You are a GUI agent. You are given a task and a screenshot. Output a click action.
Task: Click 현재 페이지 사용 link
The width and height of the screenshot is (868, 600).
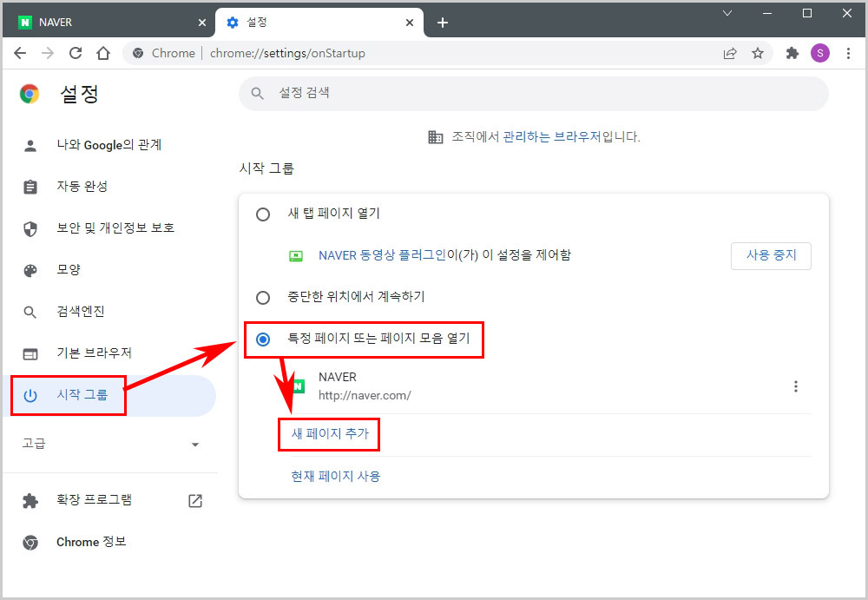click(335, 476)
